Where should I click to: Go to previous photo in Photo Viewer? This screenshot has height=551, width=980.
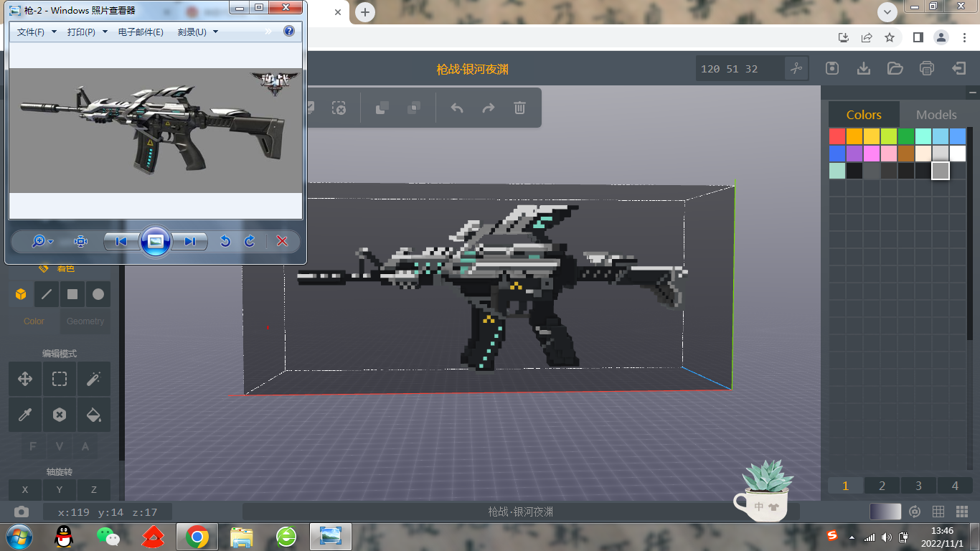pyautogui.click(x=121, y=241)
